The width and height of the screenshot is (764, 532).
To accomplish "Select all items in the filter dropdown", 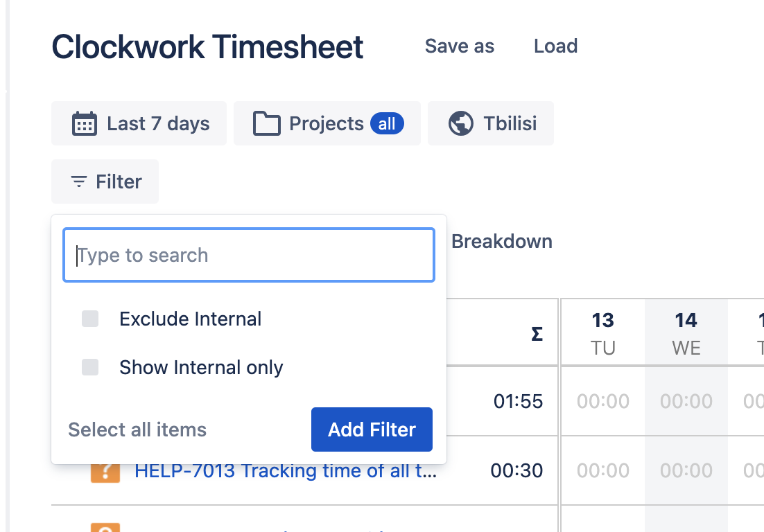I will (137, 429).
